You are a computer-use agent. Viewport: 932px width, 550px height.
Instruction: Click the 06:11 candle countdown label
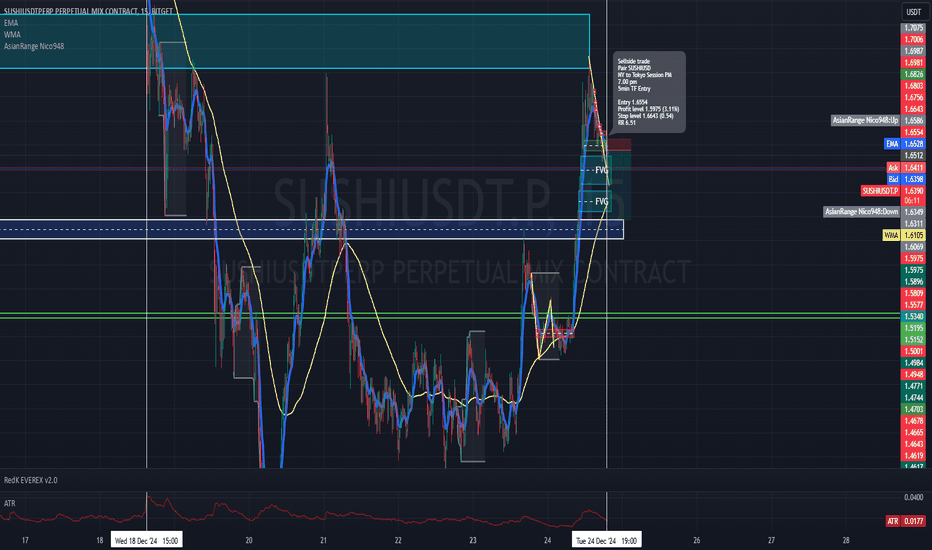pyautogui.click(x=912, y=201)
